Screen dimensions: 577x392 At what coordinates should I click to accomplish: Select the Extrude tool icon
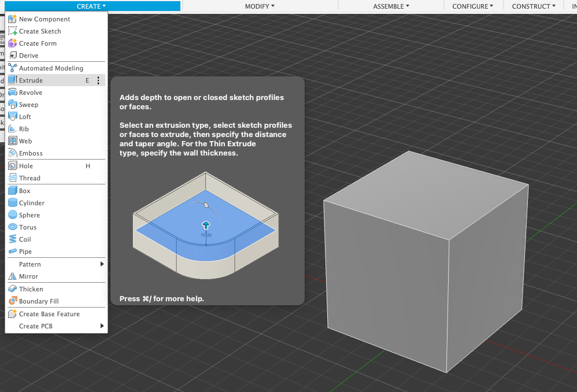tap(13, 80)
